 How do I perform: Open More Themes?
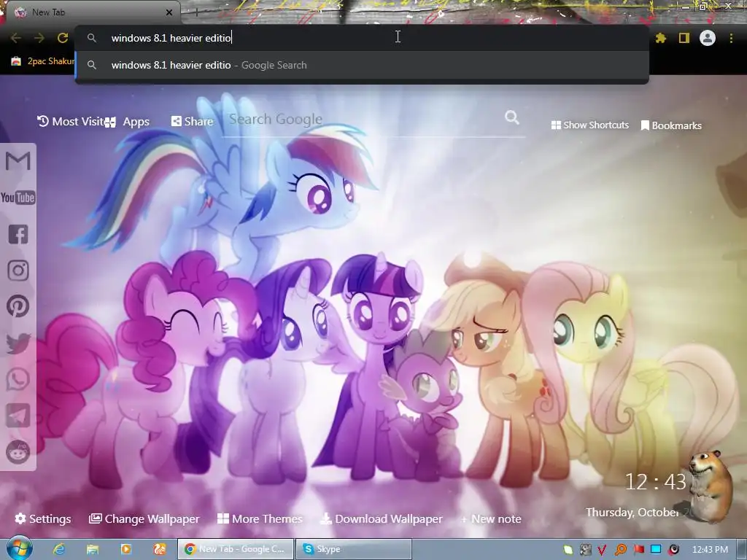(x=260, y=518)
